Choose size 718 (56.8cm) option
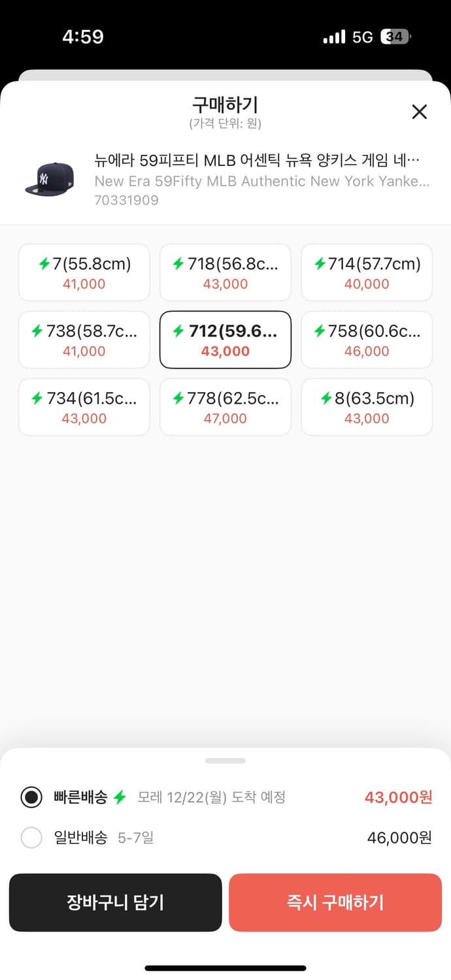This screenshot has height=980, width=451. pos(225,272)
